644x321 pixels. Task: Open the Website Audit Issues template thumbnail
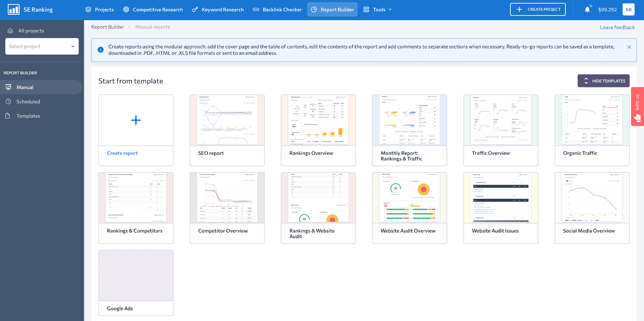501,198
